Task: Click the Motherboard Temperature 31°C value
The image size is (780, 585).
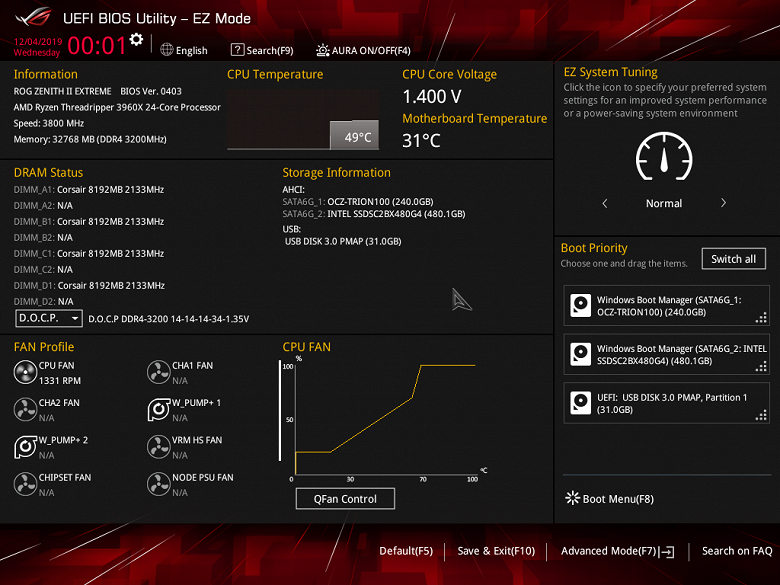Action: pos(421,140)
